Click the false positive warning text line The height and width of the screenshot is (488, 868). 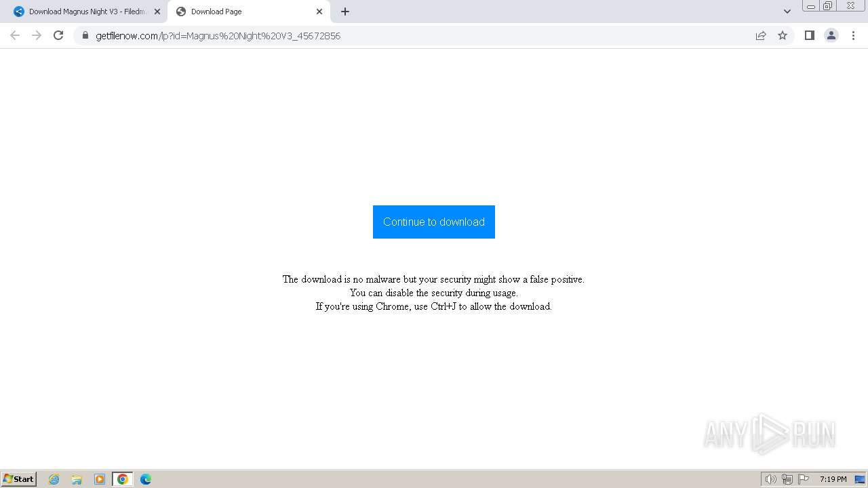click(x=433, y=279)
